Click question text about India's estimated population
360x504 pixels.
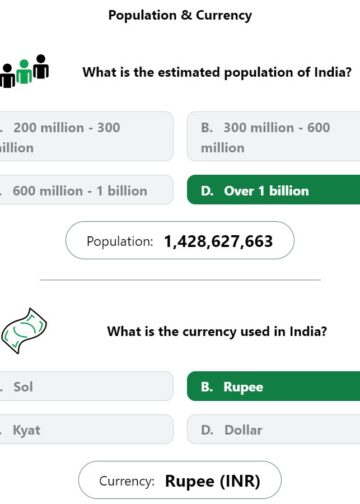(x=217, y=72)
